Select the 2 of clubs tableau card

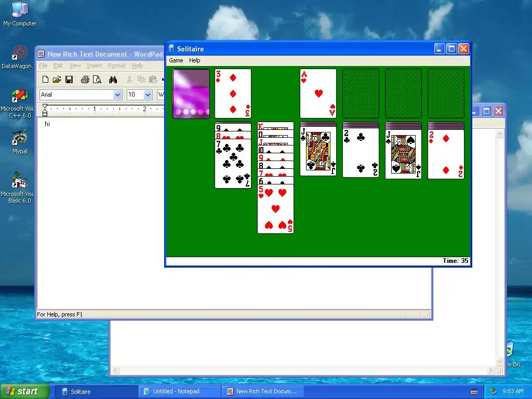[361, 153]
